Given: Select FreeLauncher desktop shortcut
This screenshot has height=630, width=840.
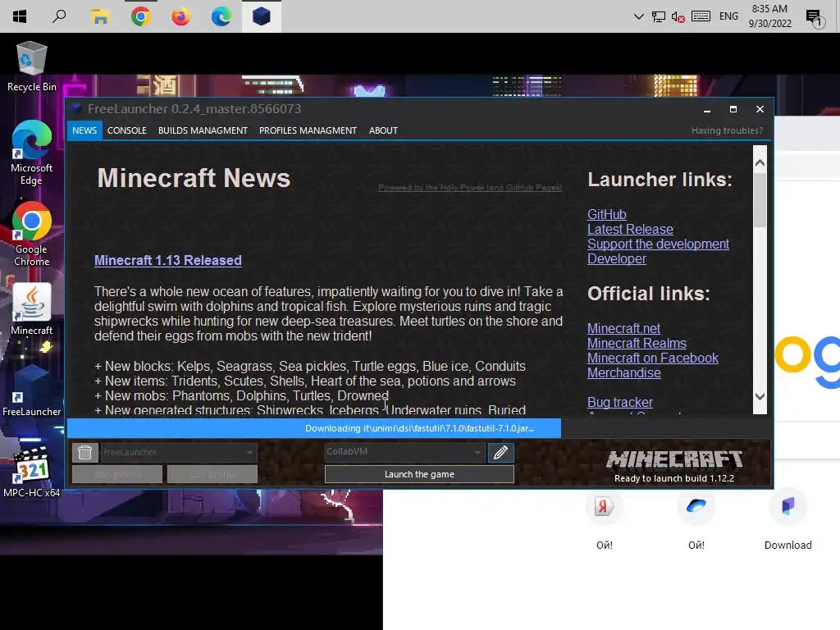Looking at the screenshot, I should [32, 391].
